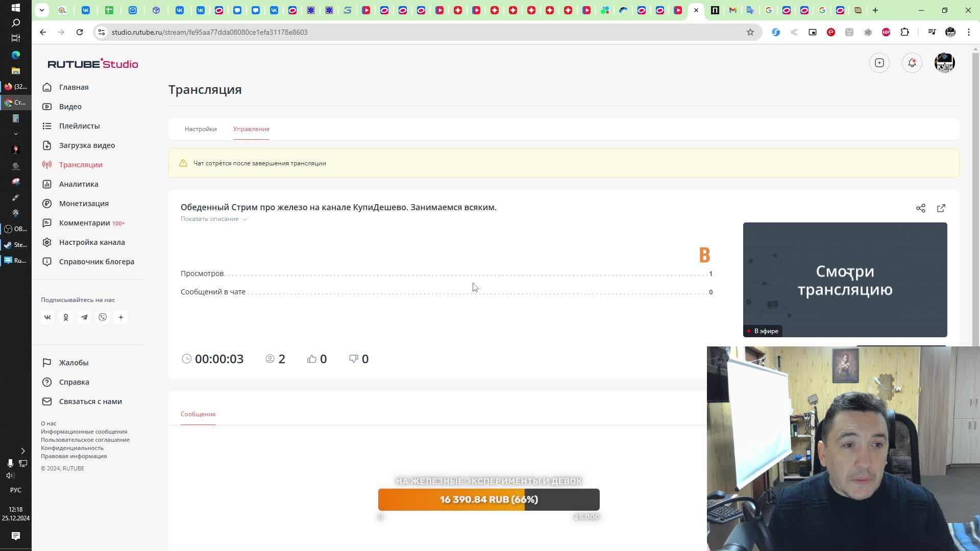Open Аналитика in the sidebar
Screen dimensions: 980x551
[x=79, y=184]
